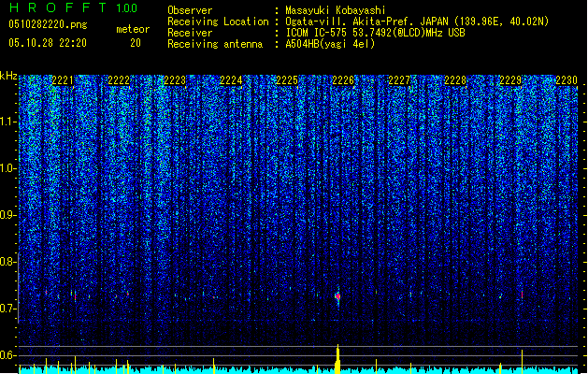
Task: Click the "Receiving antenna" field label
Action: coord(215,44)
